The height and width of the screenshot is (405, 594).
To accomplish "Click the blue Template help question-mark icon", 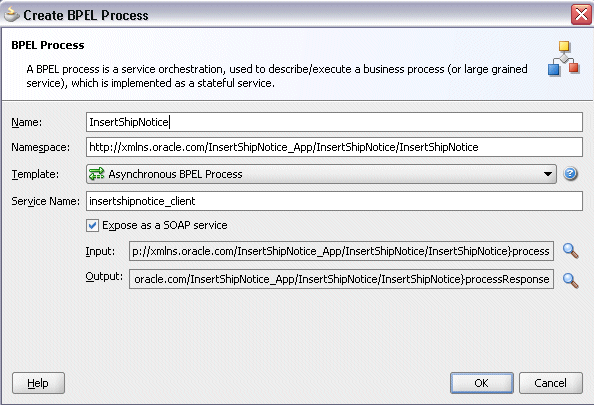I will [x=570, y=174].
